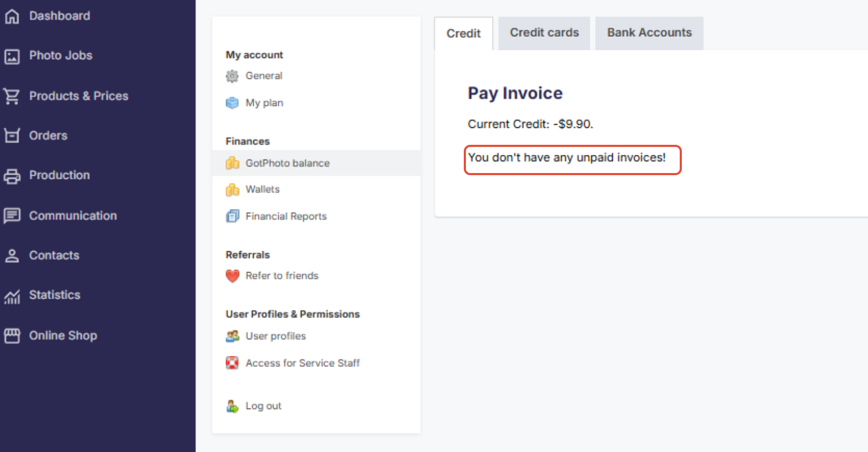This screenshot has height=452, width=868.
Task: Open the Credit cards tab
Action: tap(544, 33)
